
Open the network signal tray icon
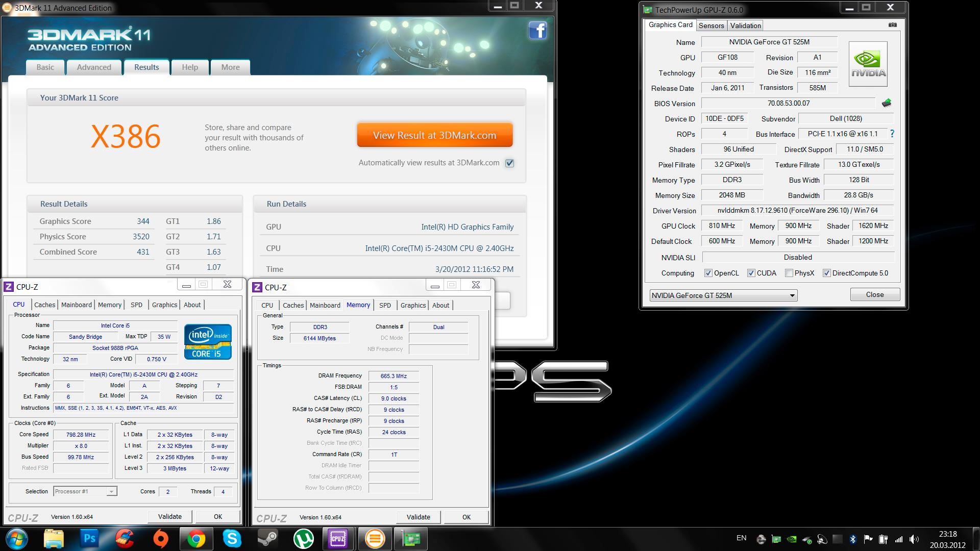(899, 539)
